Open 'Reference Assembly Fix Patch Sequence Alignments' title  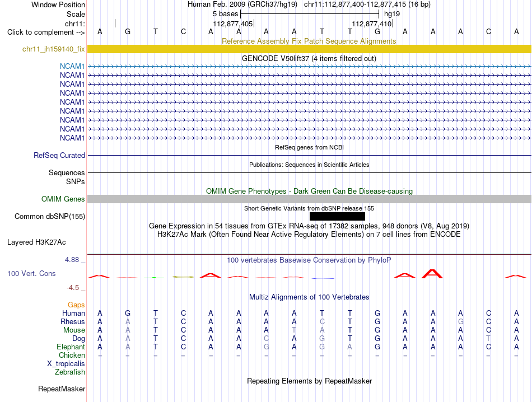(309, 41)
